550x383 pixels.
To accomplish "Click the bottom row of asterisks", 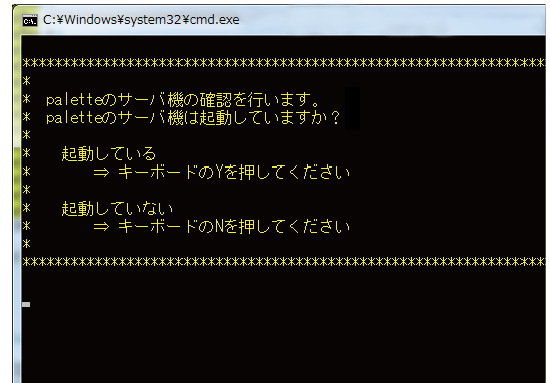I will coord(283,262).
